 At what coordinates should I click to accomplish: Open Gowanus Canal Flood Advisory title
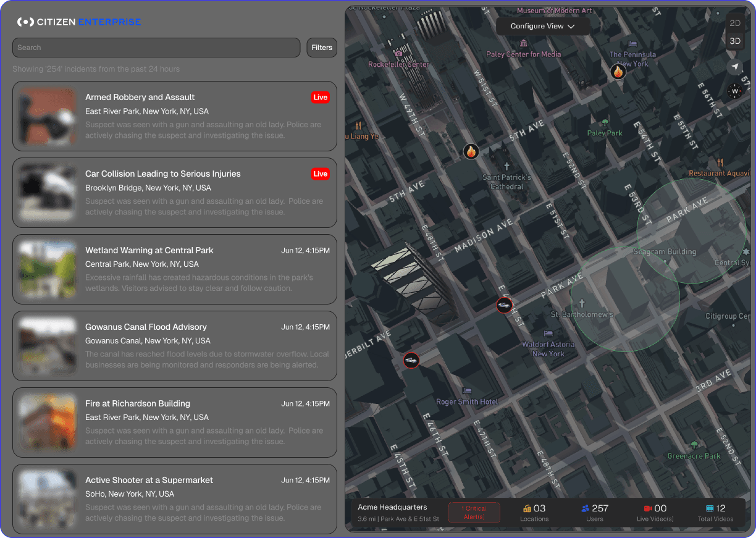(x=146, y=327)
